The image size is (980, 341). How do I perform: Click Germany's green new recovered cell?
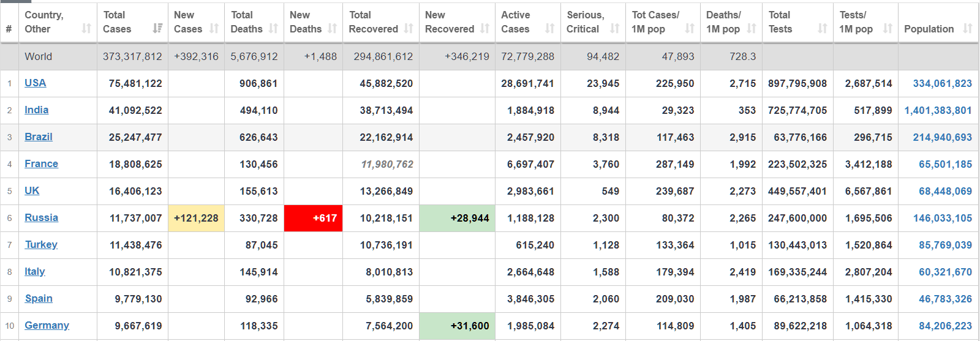click(x=457, y=326)
